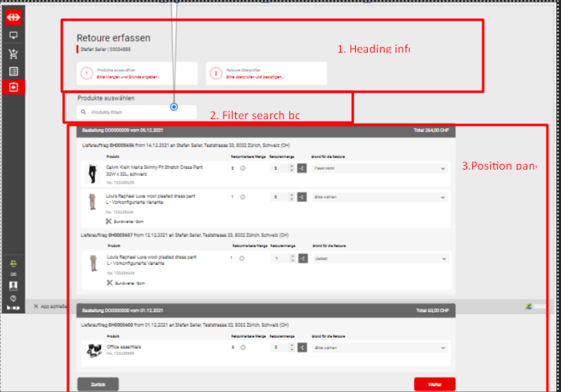
Task: Click the red 'Weiter' button
Action: point(434,384)
